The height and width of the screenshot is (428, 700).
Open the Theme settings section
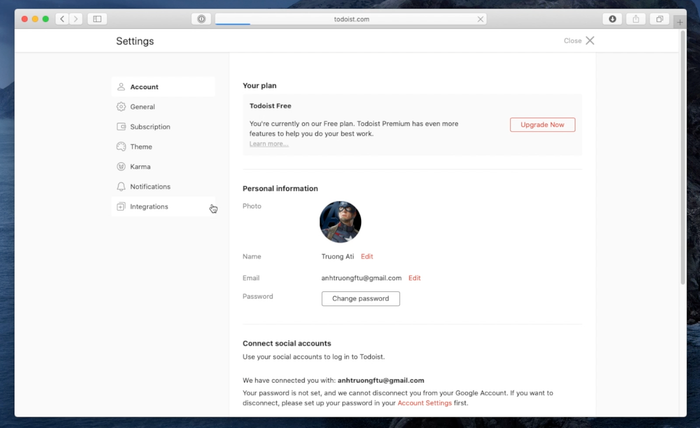[163, 146]
